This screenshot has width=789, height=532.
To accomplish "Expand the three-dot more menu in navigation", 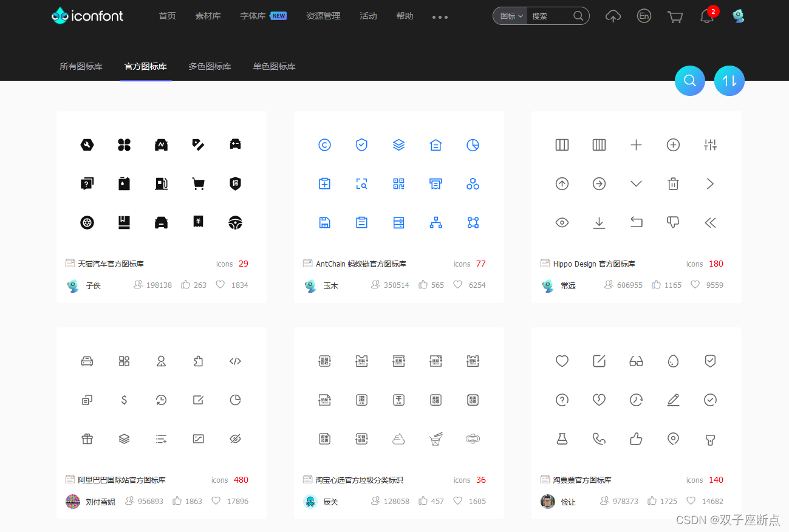I will coord(440,17).
